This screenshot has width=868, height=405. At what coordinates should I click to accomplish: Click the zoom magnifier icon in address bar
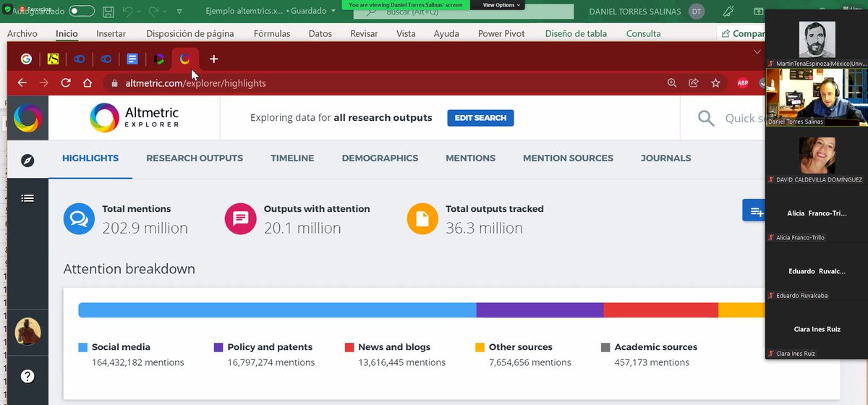click(672, 83)
